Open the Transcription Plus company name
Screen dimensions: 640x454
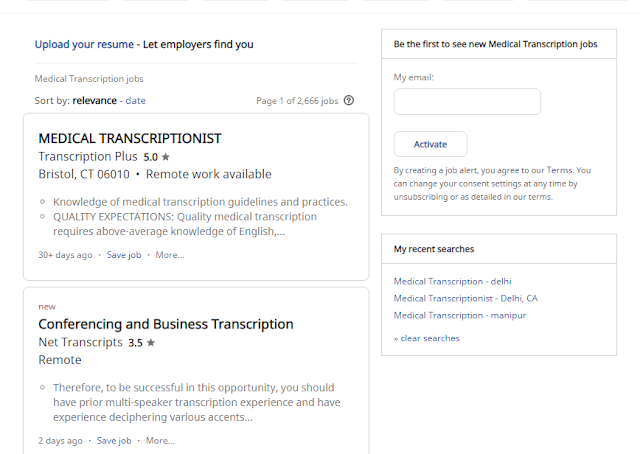tap(88, 156)
